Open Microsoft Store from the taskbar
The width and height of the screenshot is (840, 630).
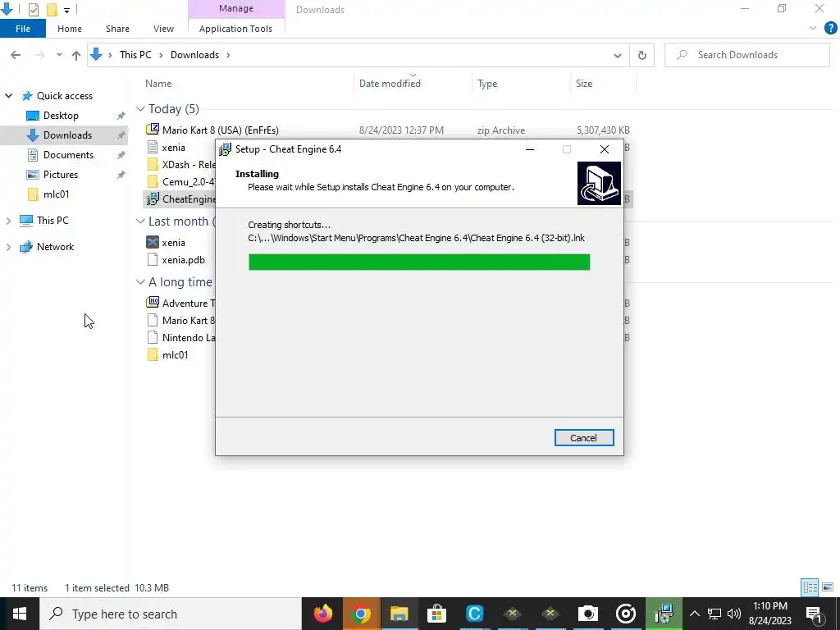click(x=436, y=614)
